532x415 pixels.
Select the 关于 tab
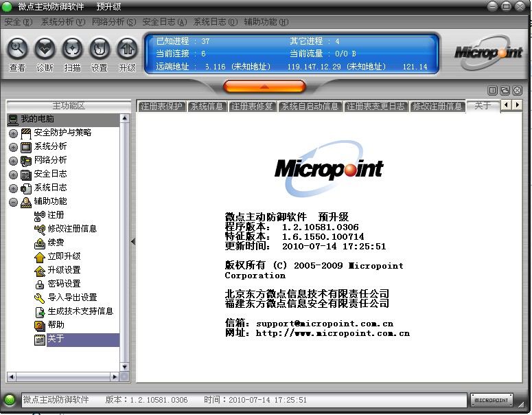(483, 106)
